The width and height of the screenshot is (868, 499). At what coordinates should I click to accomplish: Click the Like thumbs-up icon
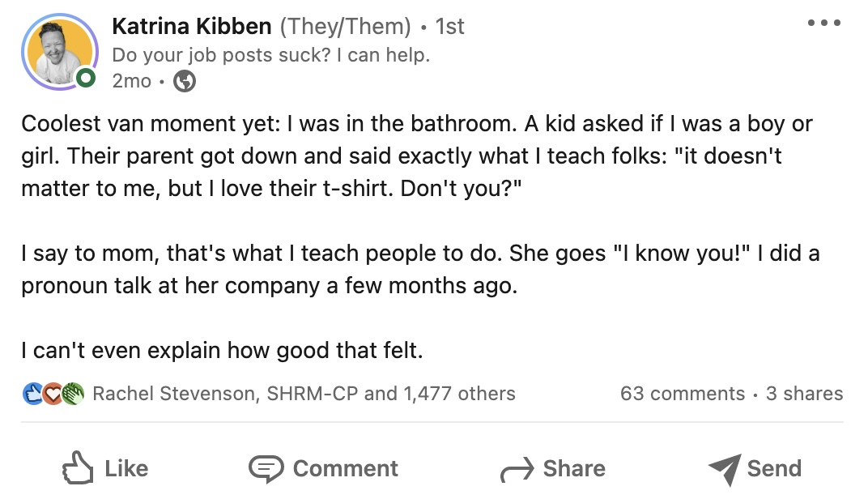coord(78,468)
